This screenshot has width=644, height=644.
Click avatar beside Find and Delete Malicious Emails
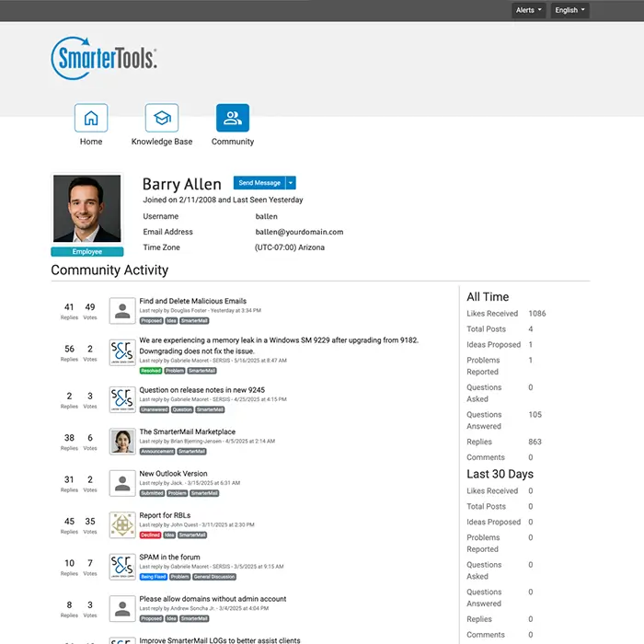coord(122,311)
